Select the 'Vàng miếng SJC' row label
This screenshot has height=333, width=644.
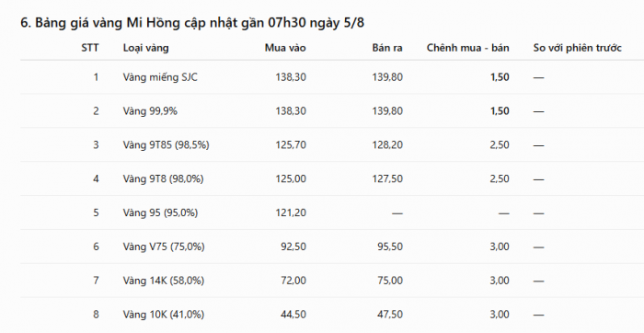pos(160,77)
